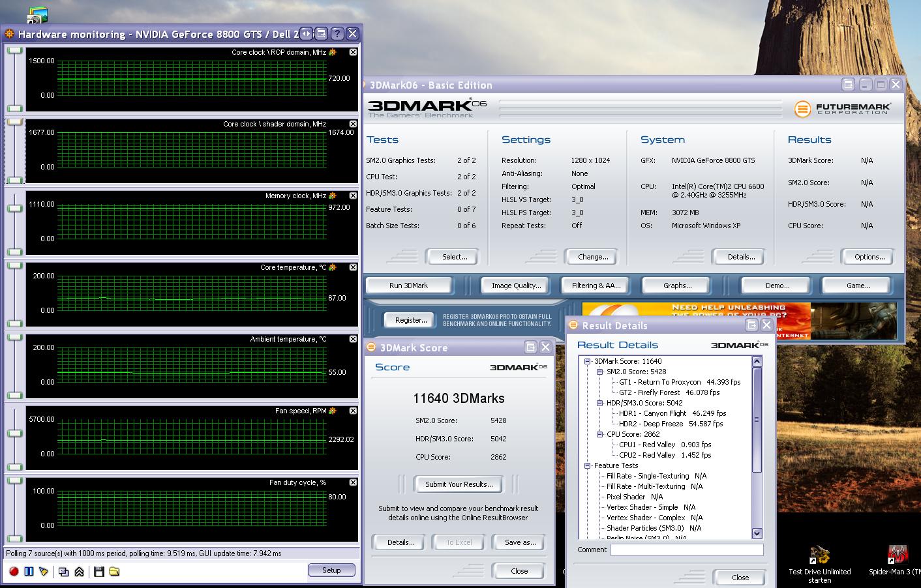
Task: Click Result Details scrollbar down arrow
Action: (757, 533)
